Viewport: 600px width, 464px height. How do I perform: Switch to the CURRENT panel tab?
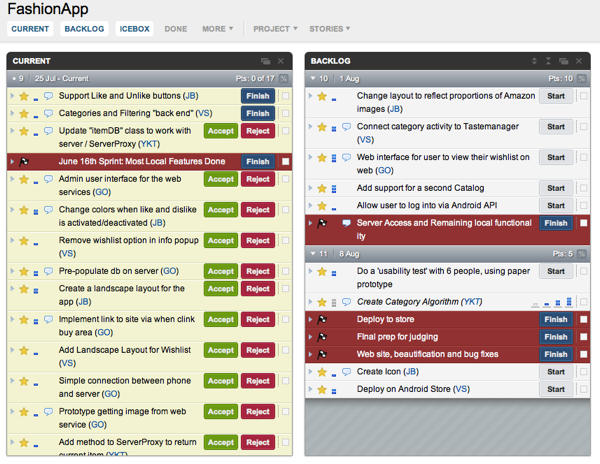coord(30,29)
